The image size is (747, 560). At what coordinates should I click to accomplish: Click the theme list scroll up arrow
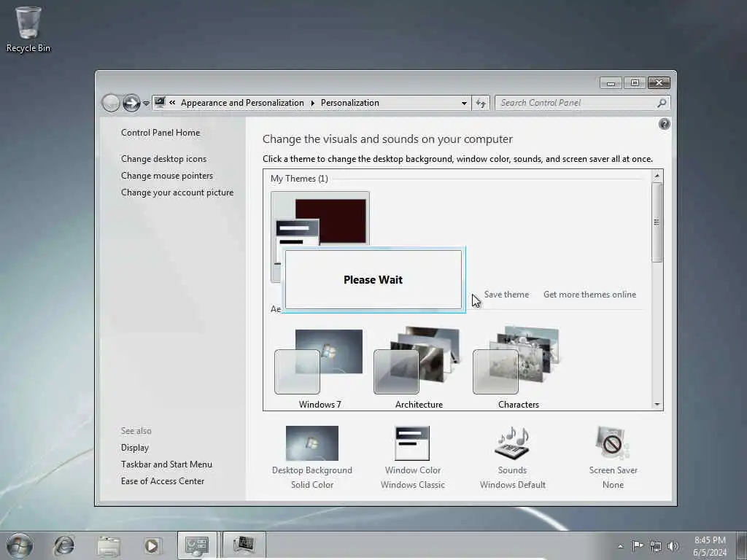click(657, 176)
